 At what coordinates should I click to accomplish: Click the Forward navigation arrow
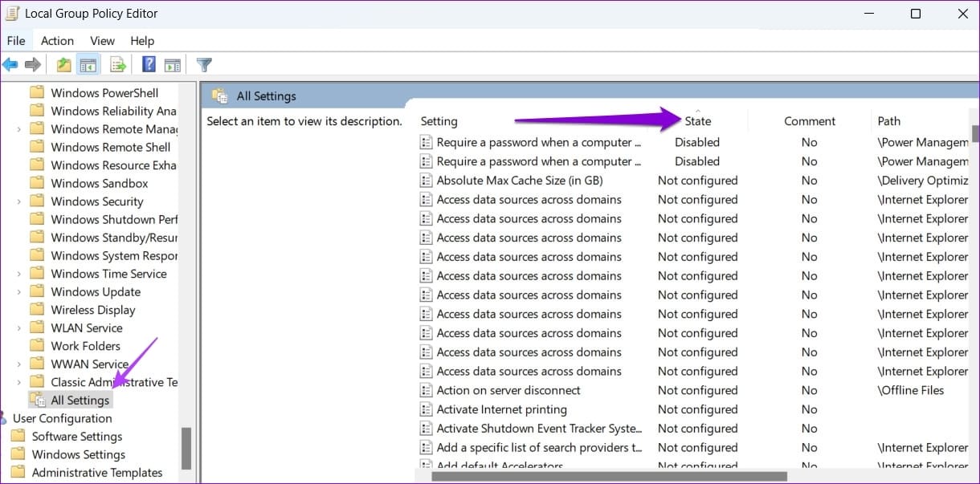tap(32, 64)
